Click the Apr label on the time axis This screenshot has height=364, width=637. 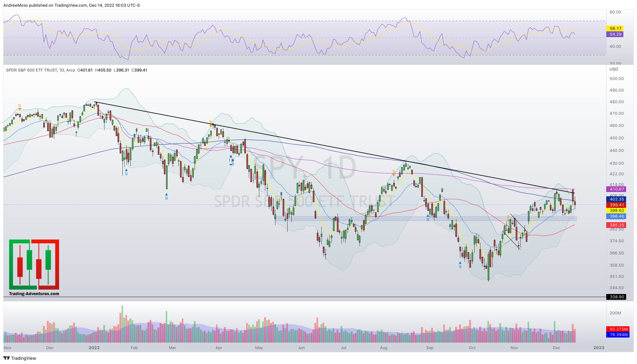point(219,348)
